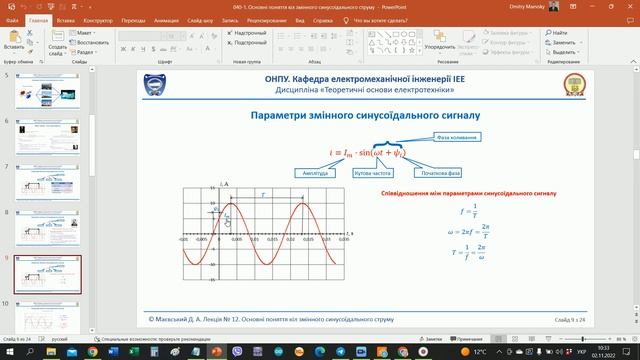Switch to the Анимация (Animations) tab
Image resolution: width=640 pixels, height=360 pixels.
pyautogui.click(x=166, y=20)
